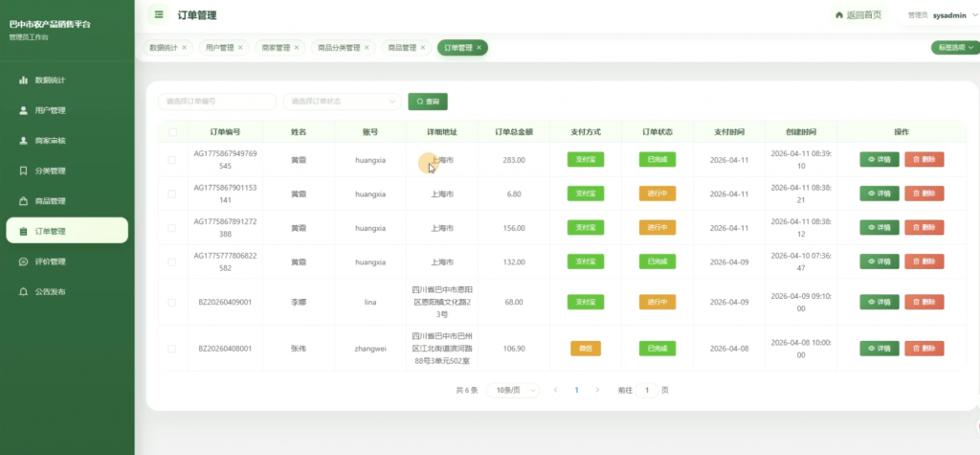The width and height of the screenshot is (980, 455).
Task: Open 评价管理 in the sidebar
Action: (67, 262)
